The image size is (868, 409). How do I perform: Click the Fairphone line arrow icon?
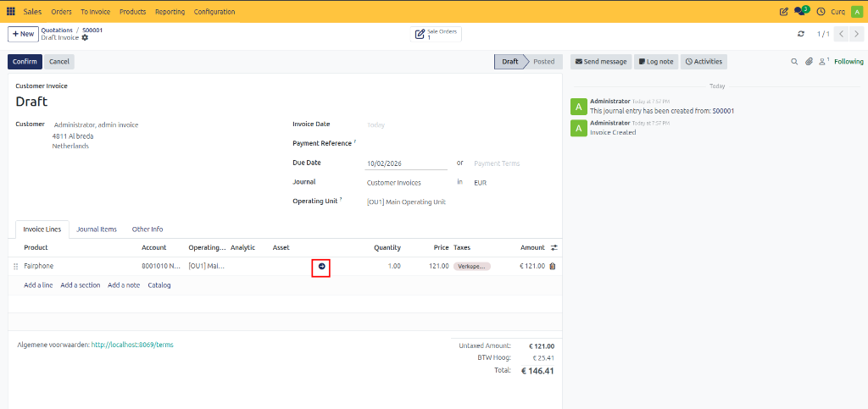coord(321,267)
